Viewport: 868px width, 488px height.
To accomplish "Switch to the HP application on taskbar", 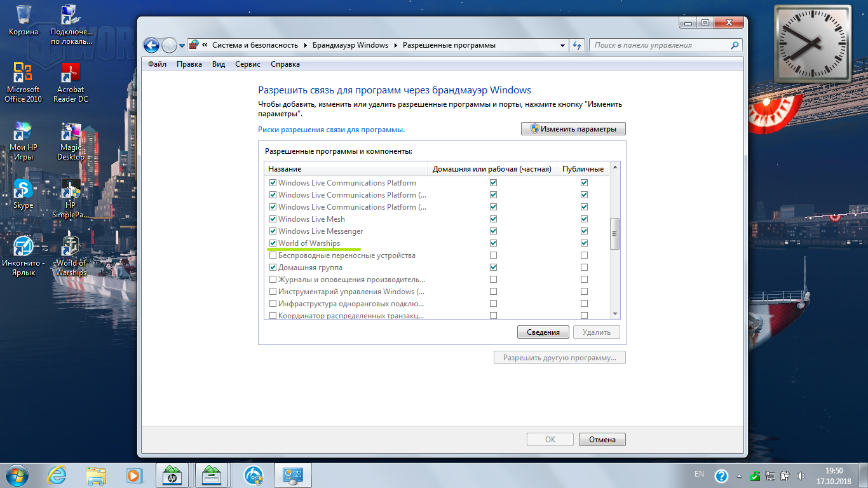I will coord(172,475).
